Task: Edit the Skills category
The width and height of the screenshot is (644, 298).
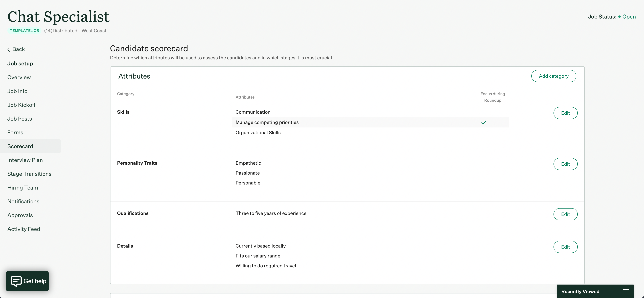Action: click(565, 113)
